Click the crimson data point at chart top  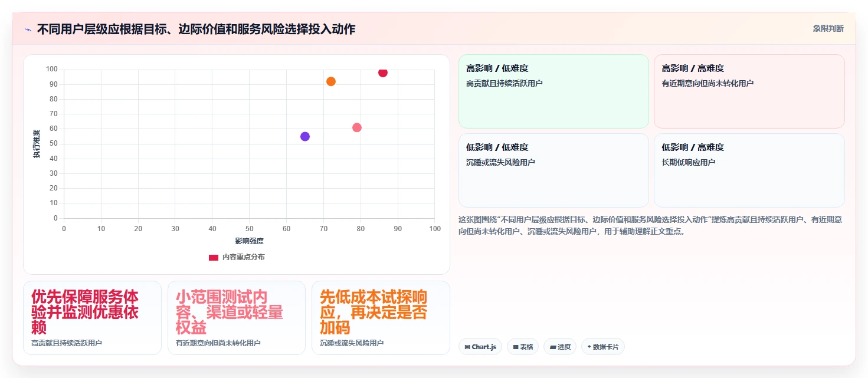(x=383, y=73)
